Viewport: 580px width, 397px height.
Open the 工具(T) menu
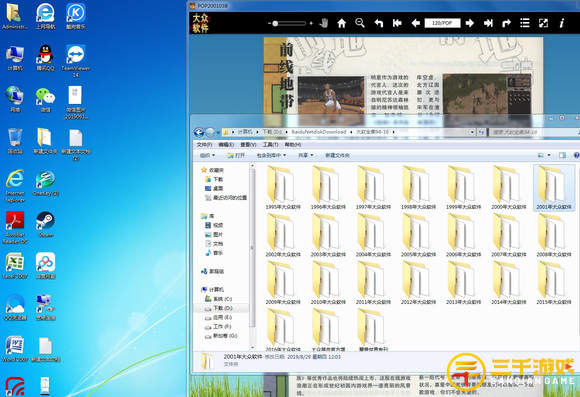coord(270,145)
